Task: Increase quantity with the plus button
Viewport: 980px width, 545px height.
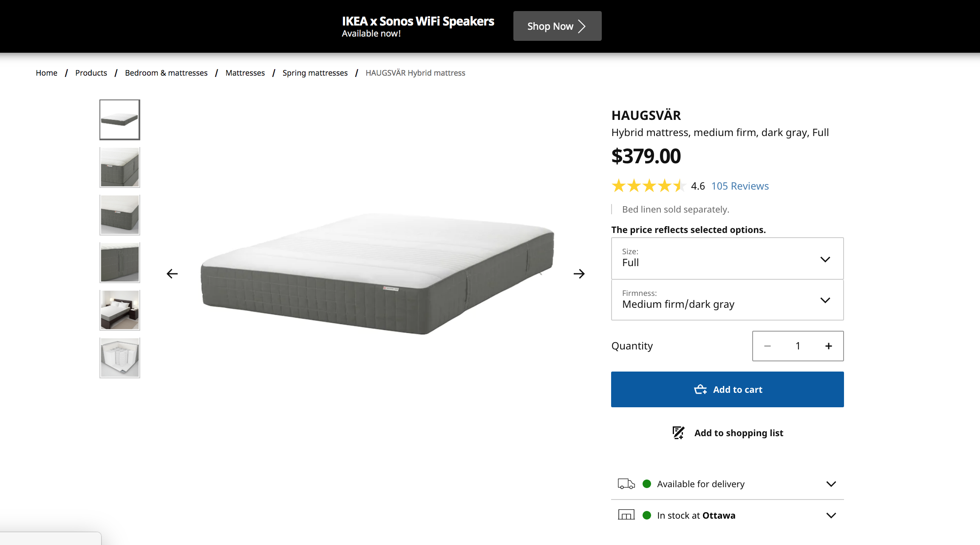Action: [x=828, y=346]
